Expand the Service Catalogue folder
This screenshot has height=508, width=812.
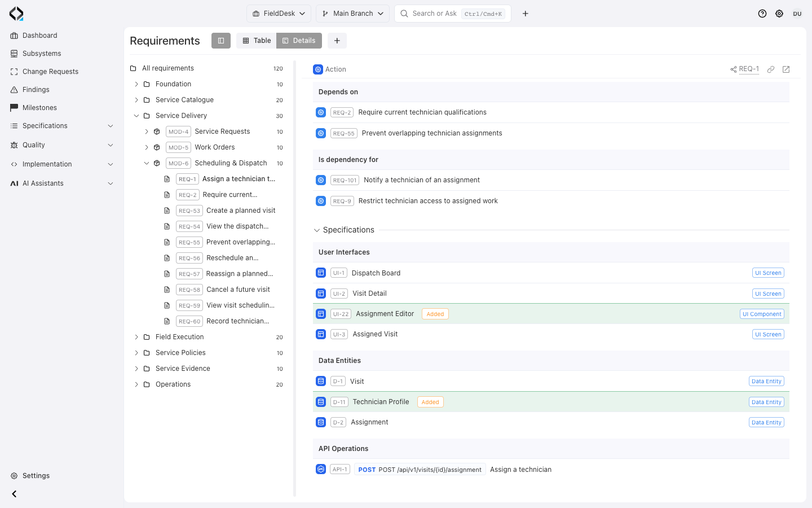pyautogui.click(x=136, y=100)
